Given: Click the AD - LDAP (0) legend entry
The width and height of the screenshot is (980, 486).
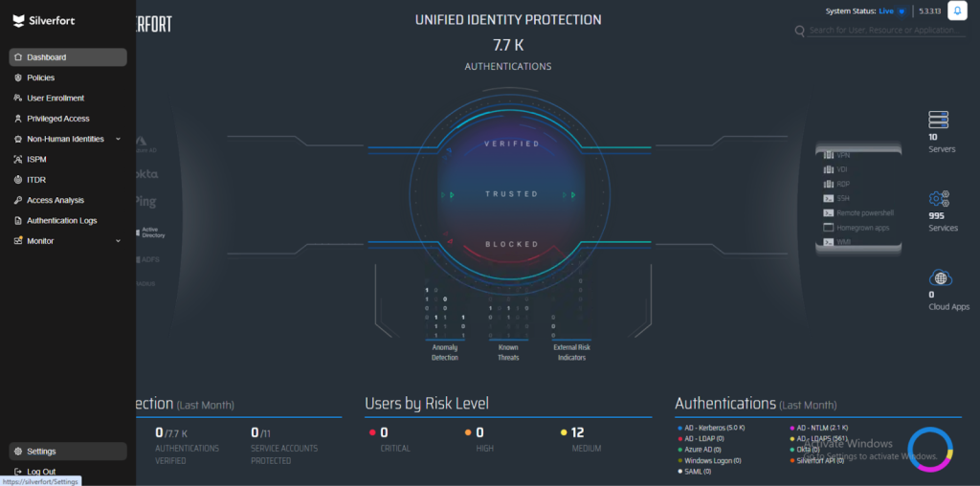Looking at the screenshot, I should coord(701,439).
